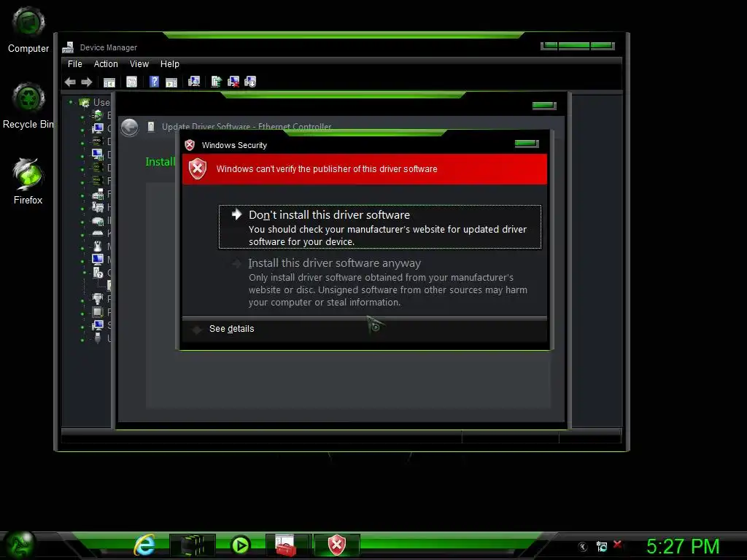The height and width of the screenshot is (560, 747).
Task: Expand the Processors node
Action: (x=82, y=314)
